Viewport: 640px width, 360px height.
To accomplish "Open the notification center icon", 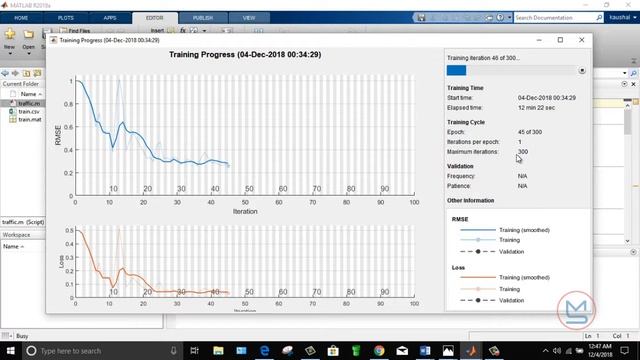I will coord(624,351).
